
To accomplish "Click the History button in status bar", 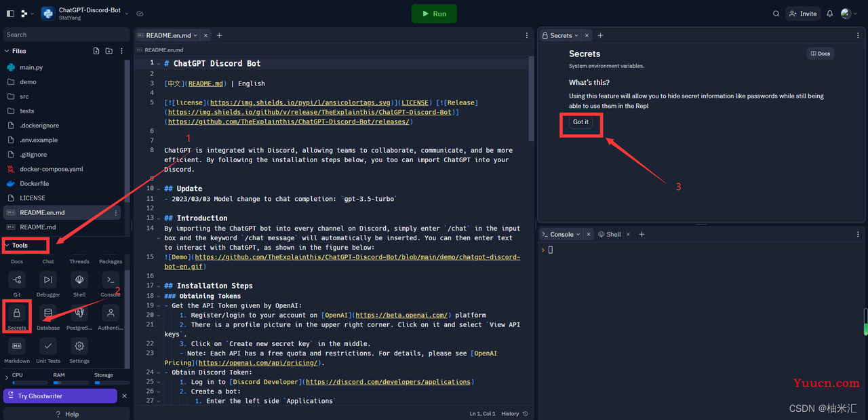I will 515,413.
